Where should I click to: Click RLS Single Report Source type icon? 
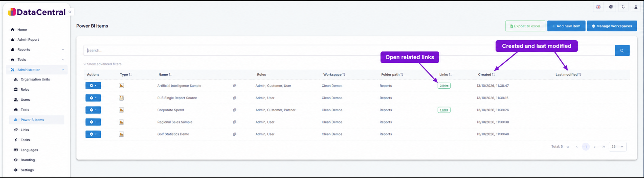[x=121, y=98]
